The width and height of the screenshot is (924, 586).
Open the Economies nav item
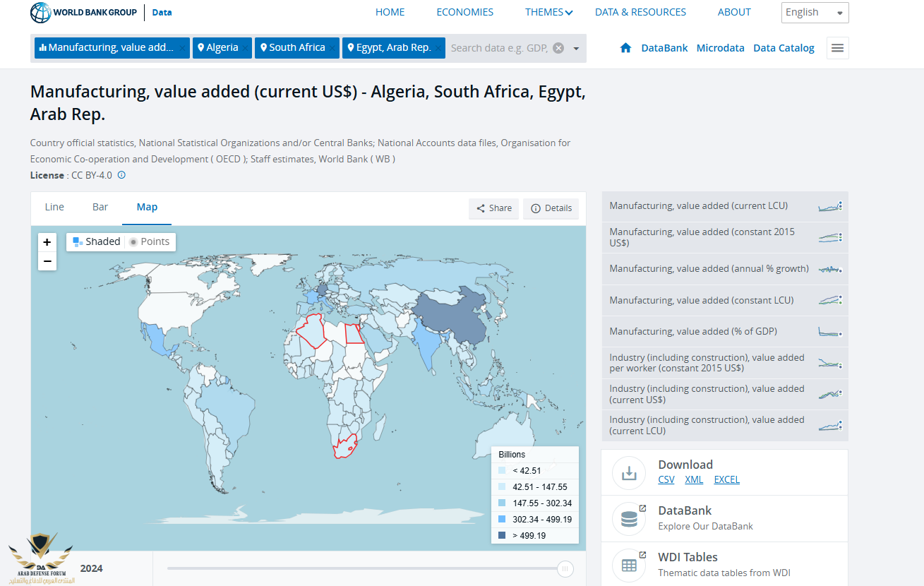click(465, 12)
